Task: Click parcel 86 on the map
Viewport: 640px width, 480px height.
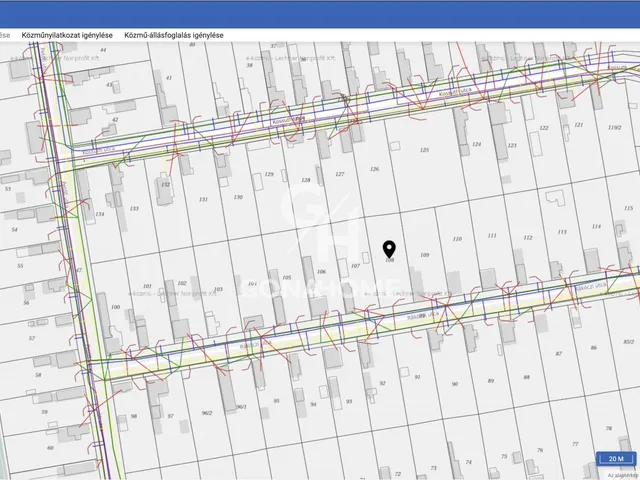Action: (x=593, y=348)
